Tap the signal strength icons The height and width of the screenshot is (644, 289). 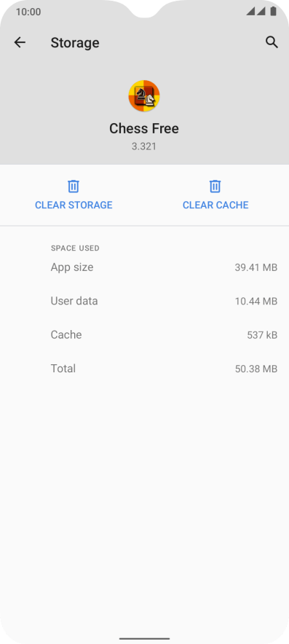pyautogui.click(x=256, y=12)
